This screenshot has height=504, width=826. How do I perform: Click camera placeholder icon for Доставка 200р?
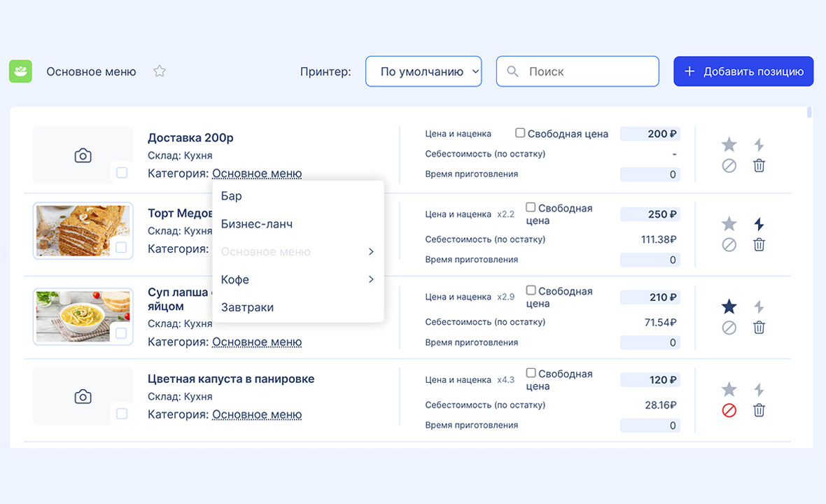coord(83,155)
